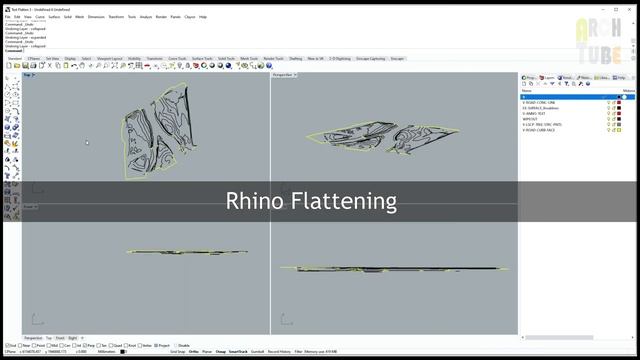Screen dimensions: 640x360
Task: Click the blue Render sphere icon
Action: coord(228,65)
